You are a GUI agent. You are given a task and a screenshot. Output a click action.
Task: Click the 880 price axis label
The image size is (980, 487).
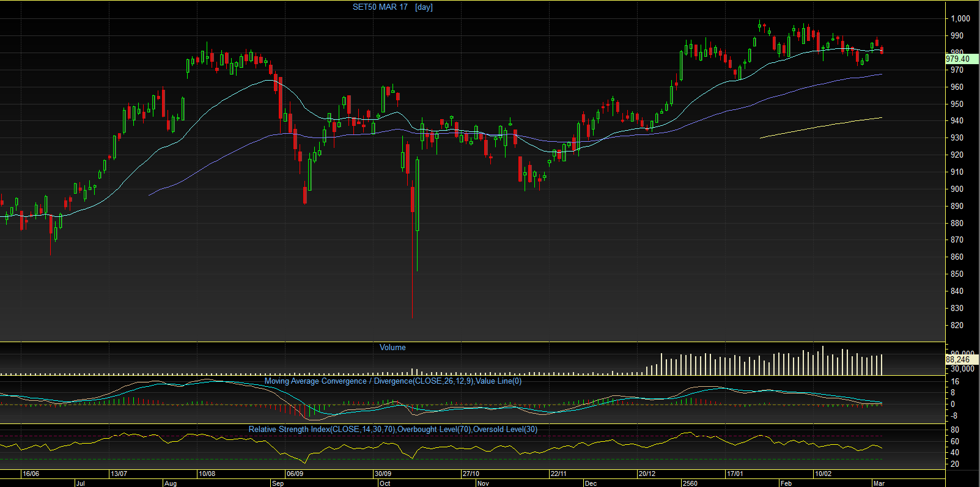coord(957,224)
